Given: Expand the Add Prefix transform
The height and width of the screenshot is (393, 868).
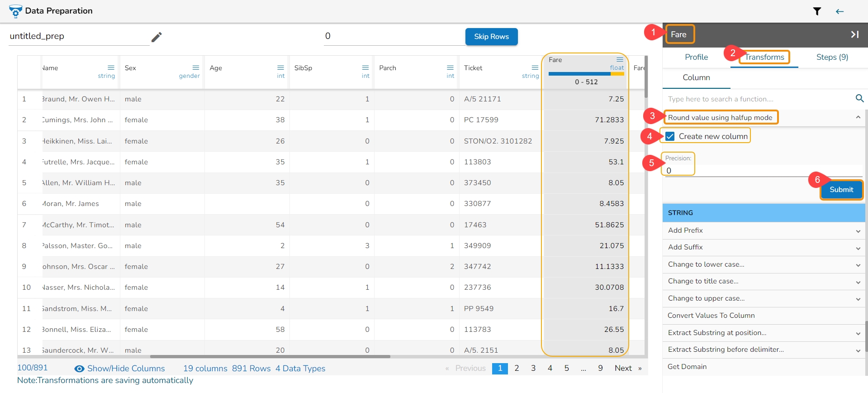Looking at the screenshot, I should point(858,231).
